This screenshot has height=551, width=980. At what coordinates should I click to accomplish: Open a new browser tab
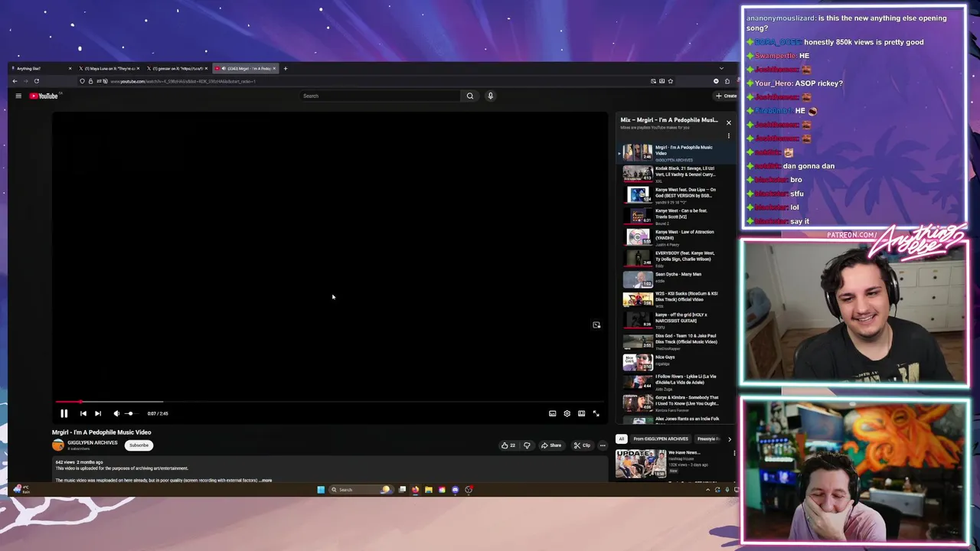pos(286,68)
